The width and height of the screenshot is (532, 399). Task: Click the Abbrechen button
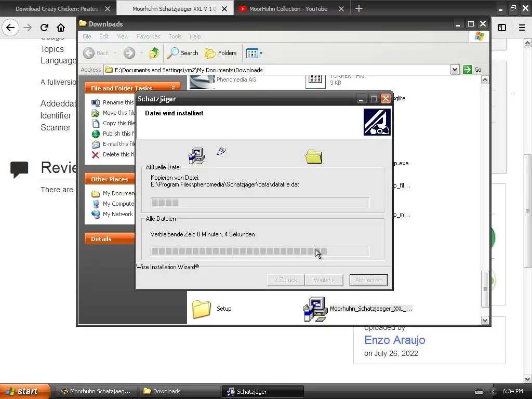pyautogui.click(x=368, y=280)
